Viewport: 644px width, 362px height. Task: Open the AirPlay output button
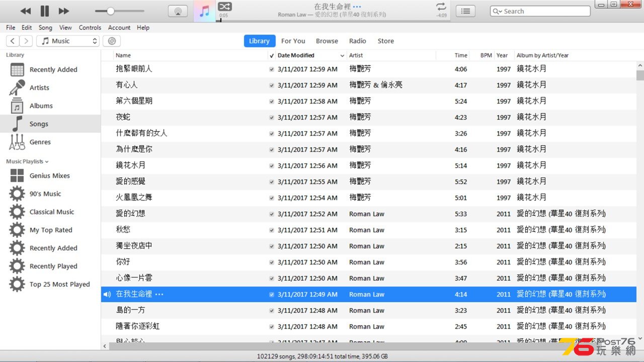pos(178,11)
